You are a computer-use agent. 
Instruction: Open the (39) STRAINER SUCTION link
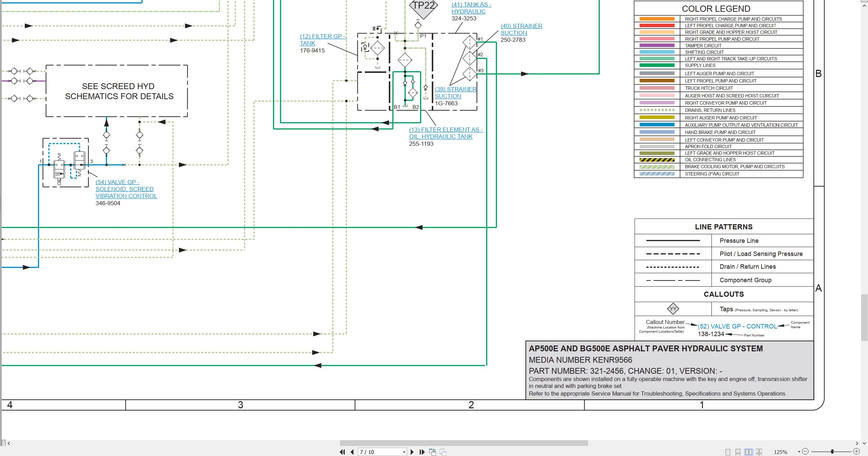coord(455,93)
